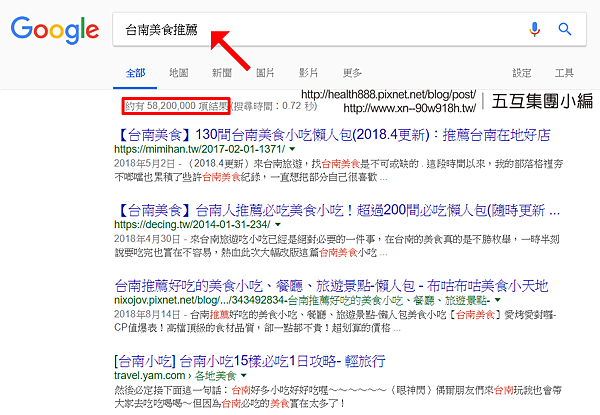Open the 工具 search tools

click(x=564, y=73)
